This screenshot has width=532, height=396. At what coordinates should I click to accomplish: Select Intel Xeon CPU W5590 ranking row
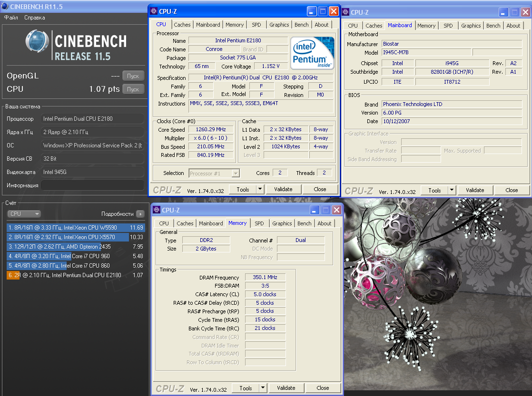click(76, 228)
